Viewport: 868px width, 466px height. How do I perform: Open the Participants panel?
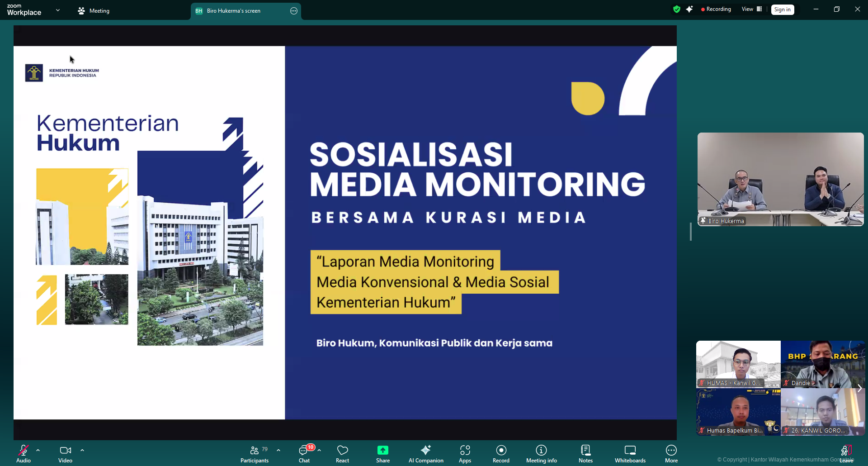click(255, 454)
